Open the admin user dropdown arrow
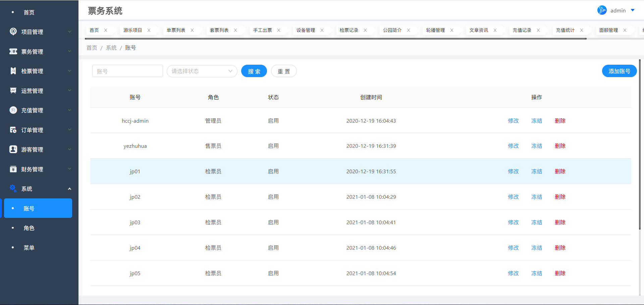The width and height of the screenshot is (644, 305). coord(633,10)
